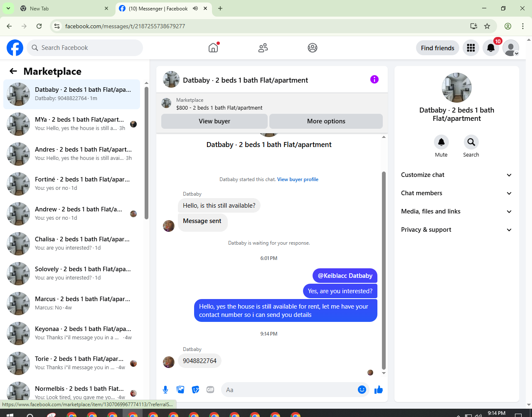Open the Torie conversation in the list

(x=71, y=363)
